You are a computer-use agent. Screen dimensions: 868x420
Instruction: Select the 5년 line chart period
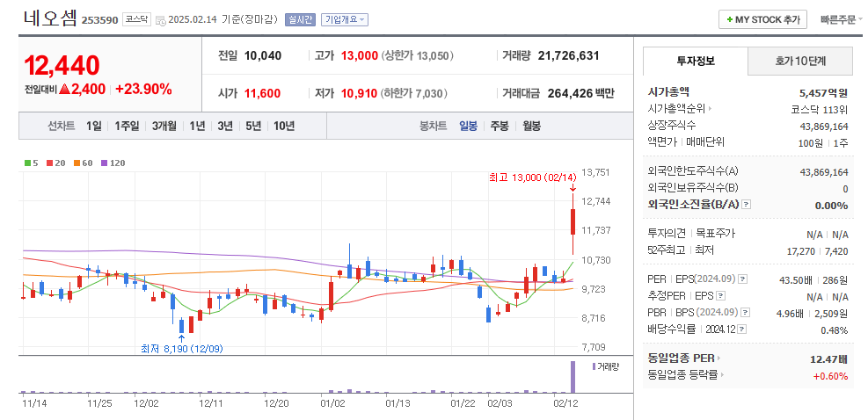coord(253,127)
